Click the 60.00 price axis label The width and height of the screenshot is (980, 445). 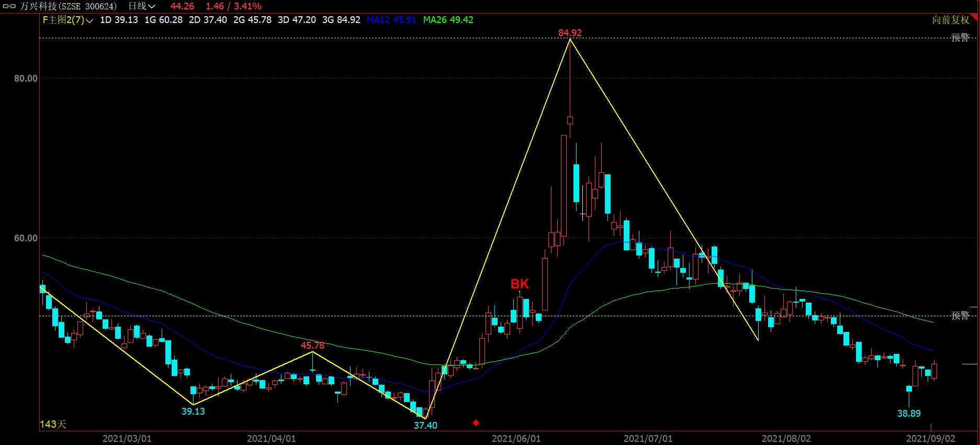[26, 238]
